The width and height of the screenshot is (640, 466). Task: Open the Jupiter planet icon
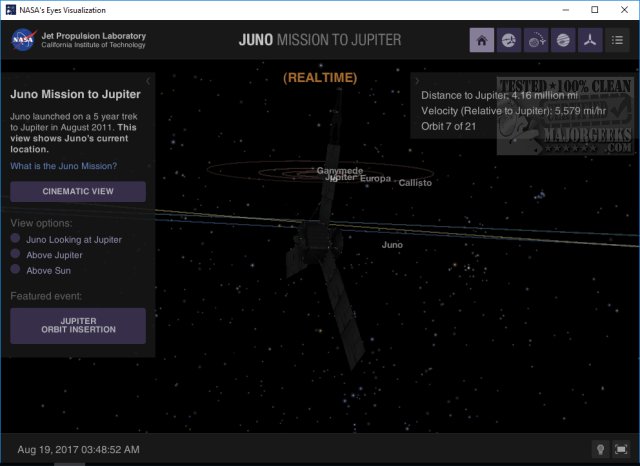coord(563,40)
